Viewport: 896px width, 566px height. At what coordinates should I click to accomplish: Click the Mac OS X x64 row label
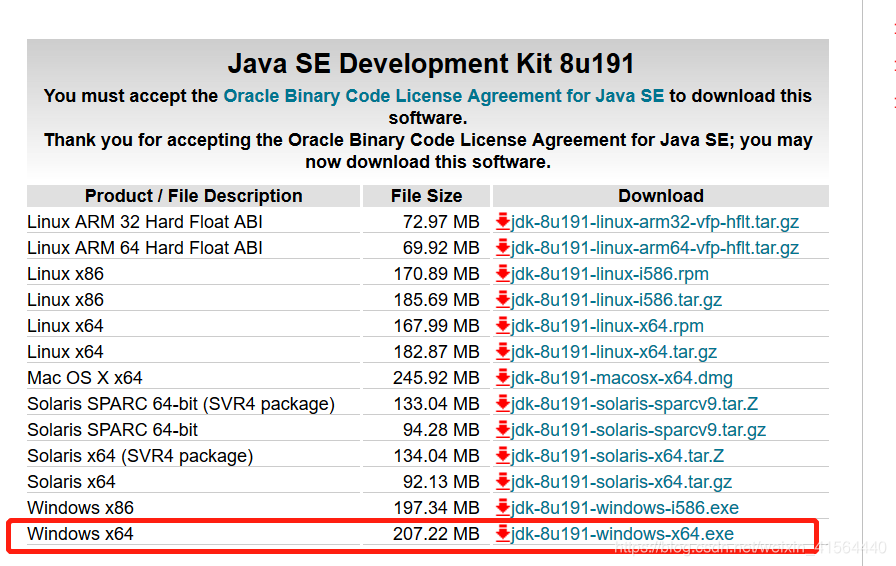85,378
